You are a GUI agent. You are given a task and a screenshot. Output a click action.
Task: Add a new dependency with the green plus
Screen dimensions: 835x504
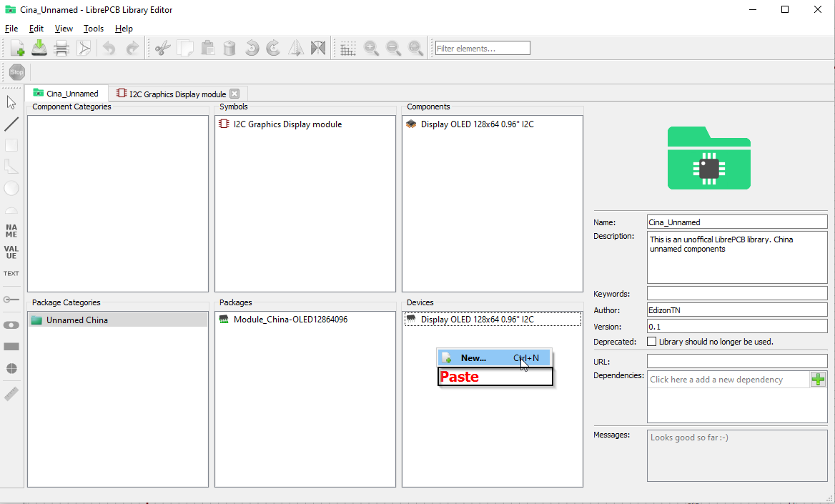tap(818, 379)
